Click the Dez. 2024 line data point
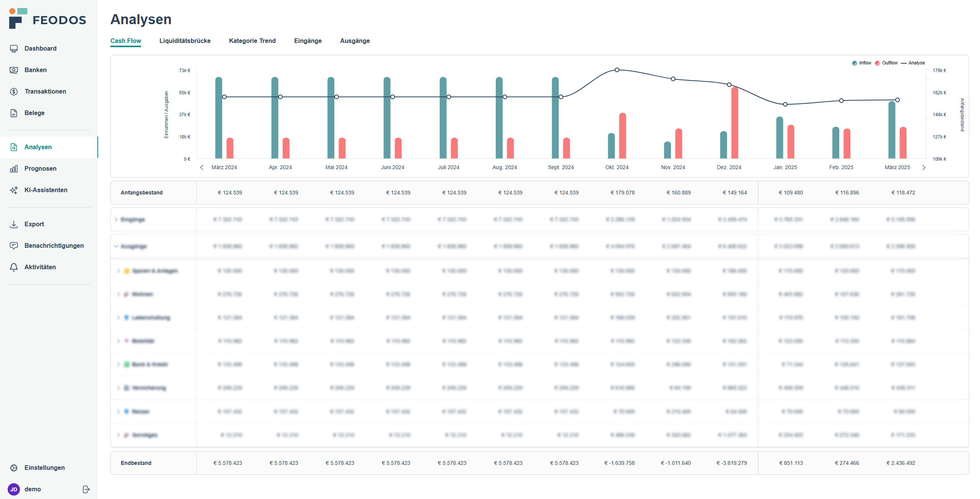The image size is (980, 499). pos(729,85)
